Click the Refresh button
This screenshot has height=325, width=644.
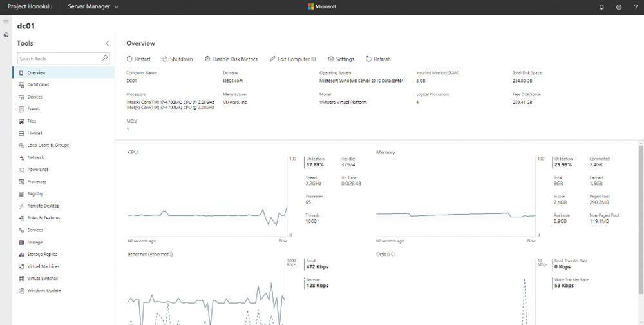378,59
